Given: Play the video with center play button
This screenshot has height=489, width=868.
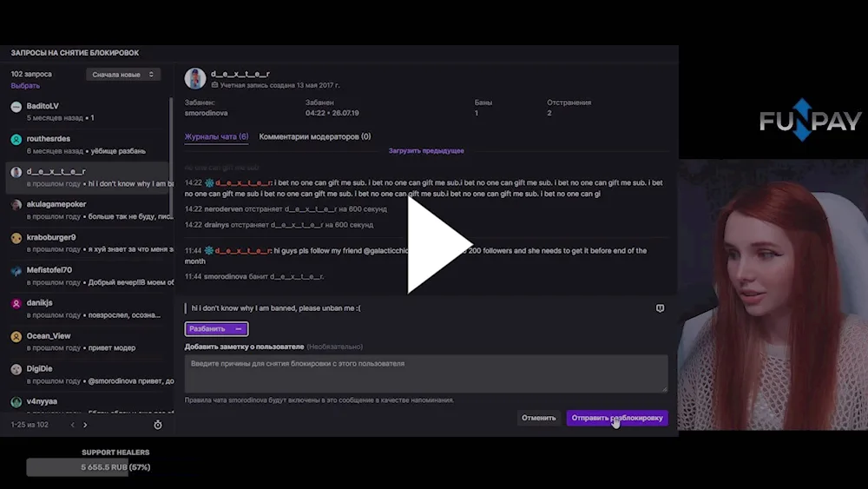Looking at the screenshot, I should pyautogui.click(x=439, y=244).
